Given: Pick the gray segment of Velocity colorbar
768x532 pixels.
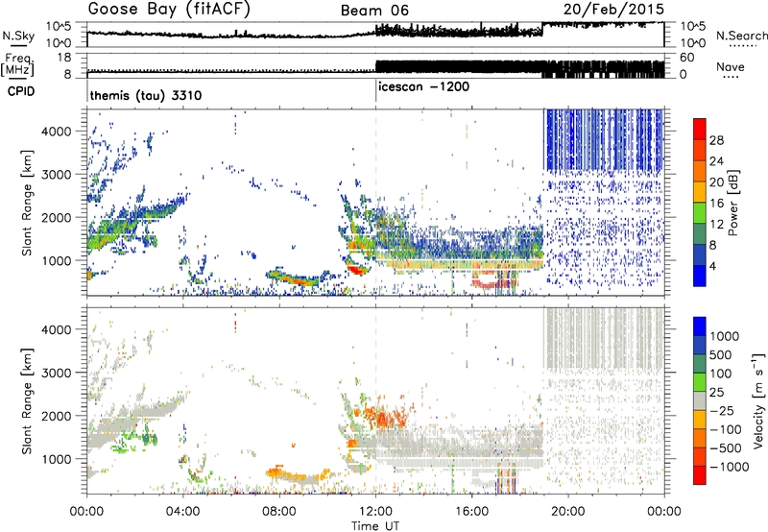Looking at the screenshot, I should (700, 400).
